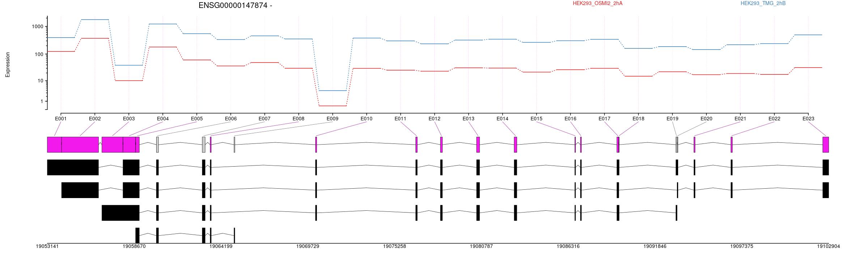Click exon label E009

(x=332, y=119)
